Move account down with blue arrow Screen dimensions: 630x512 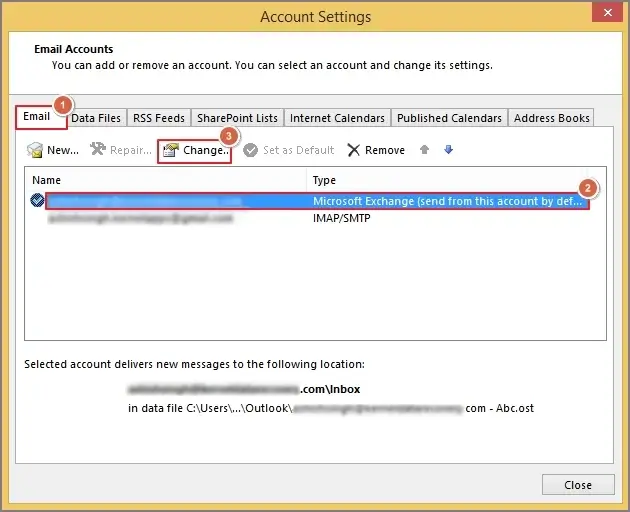[x=448, y=150]
